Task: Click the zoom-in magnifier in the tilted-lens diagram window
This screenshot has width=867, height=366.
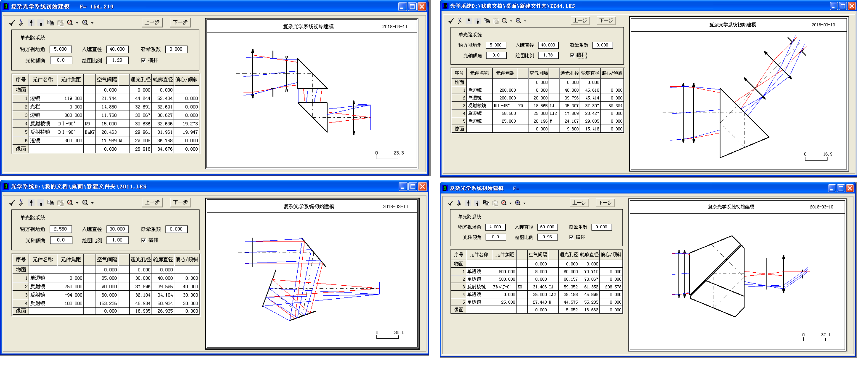Action: [x=504, y=20]
